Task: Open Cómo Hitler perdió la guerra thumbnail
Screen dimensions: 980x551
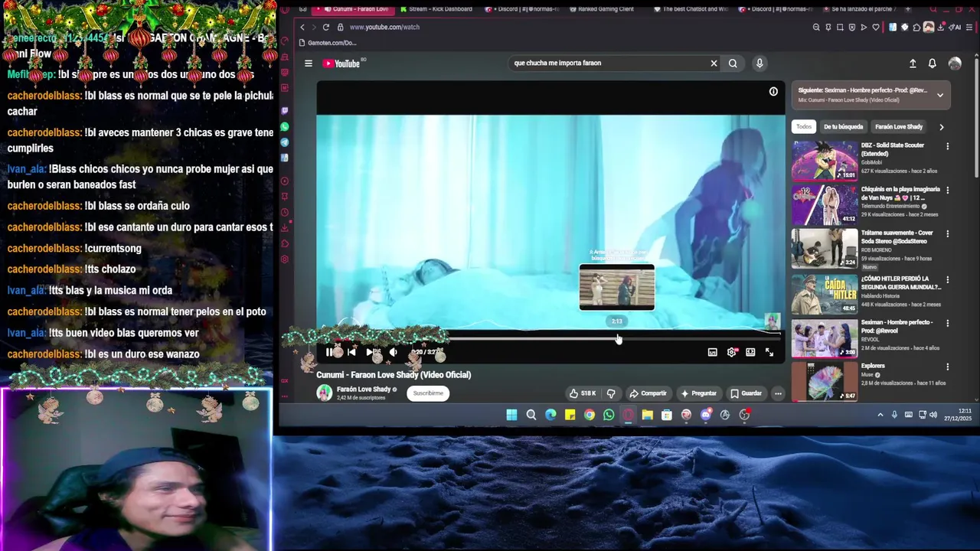Action: click(x=825, y=293)
